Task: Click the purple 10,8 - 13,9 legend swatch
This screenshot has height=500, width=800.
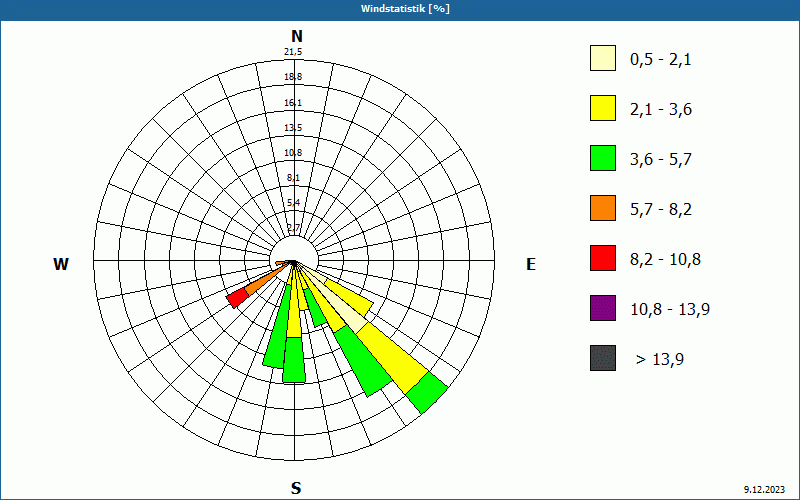Action: tap(603, 308)
